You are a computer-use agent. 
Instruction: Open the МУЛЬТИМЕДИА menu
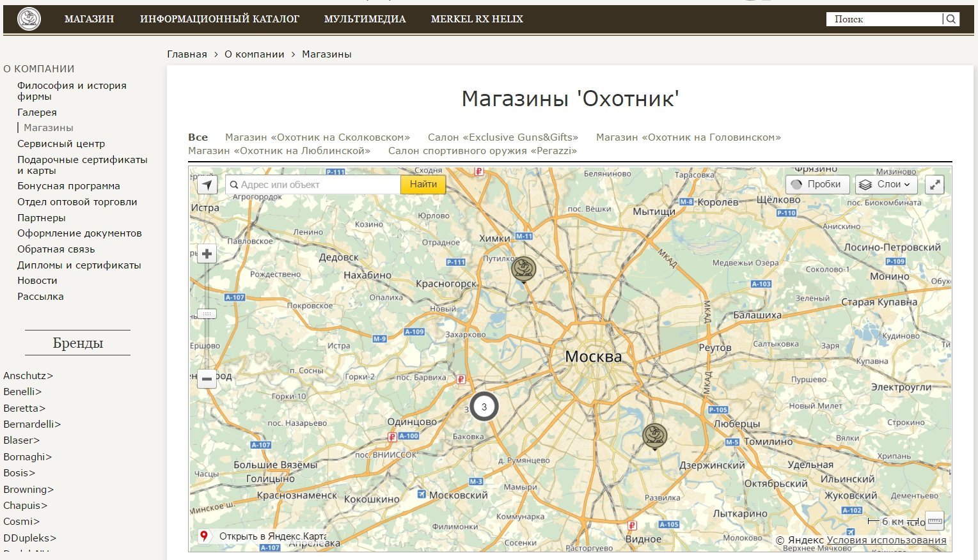coord(365,19)
